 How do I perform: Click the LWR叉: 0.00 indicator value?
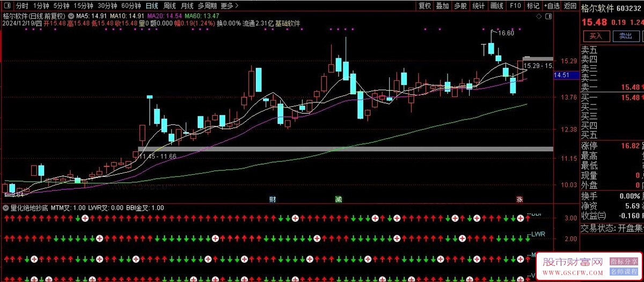(106, 207)
